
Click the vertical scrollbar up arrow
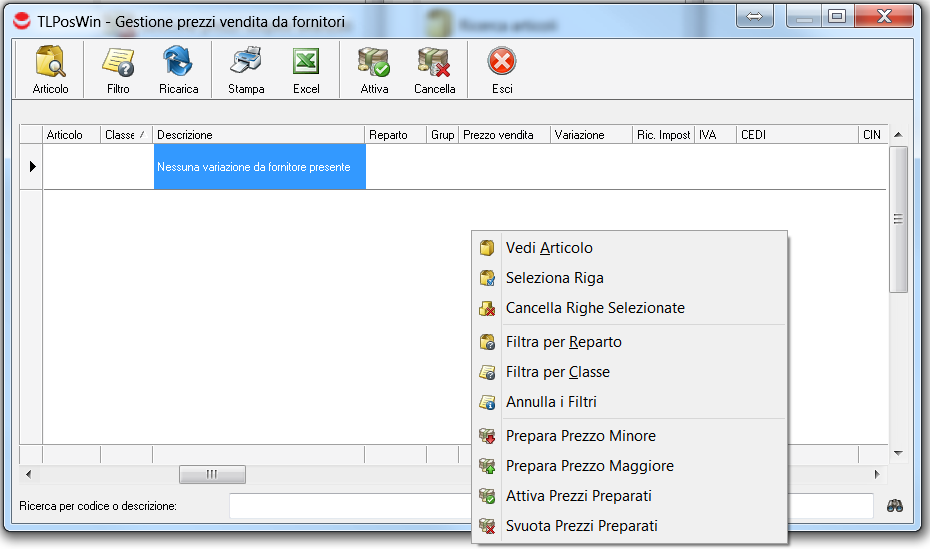[x=899, y=135]
